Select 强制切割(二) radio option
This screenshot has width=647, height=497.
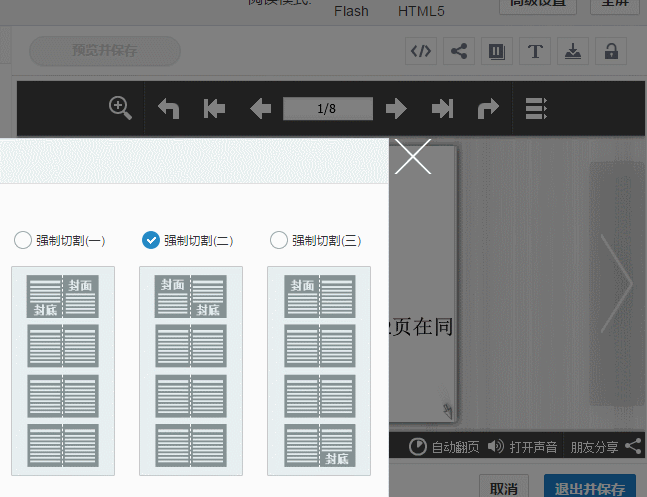pos(151,240)
